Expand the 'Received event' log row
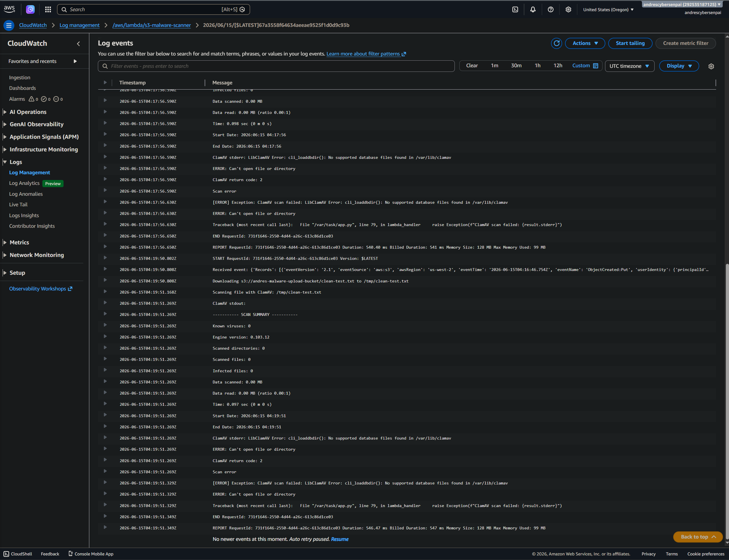 tap(105, 269)
